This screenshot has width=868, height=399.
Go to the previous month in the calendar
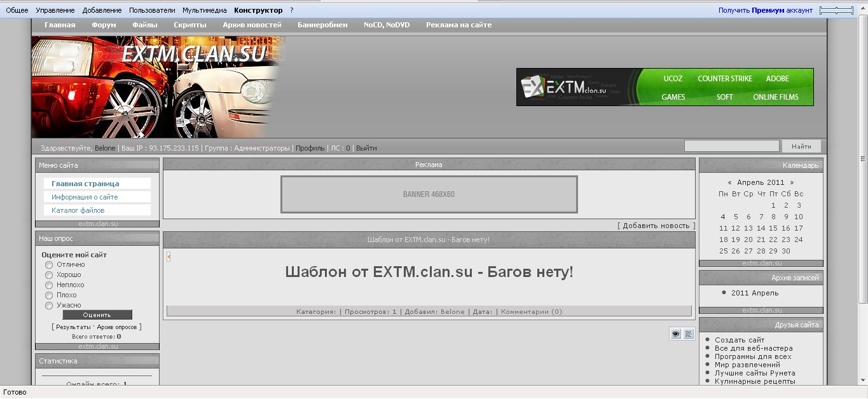click(729, 182)
